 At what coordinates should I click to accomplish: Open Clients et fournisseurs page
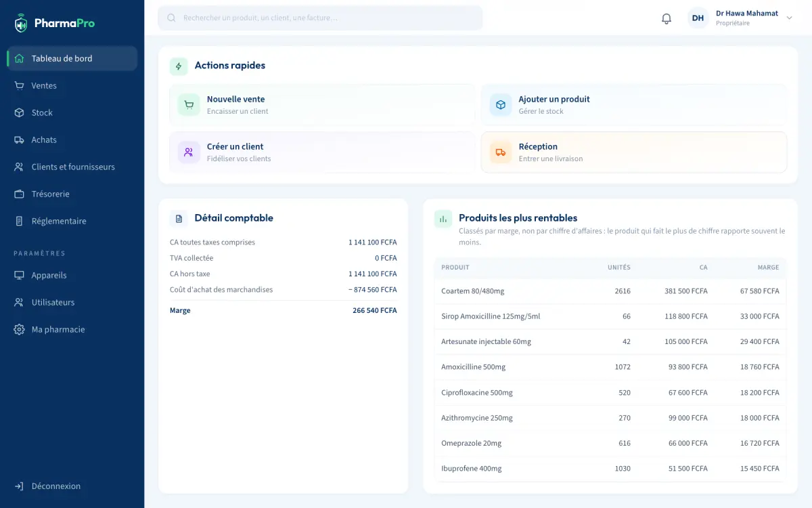[x=72, y=167]
